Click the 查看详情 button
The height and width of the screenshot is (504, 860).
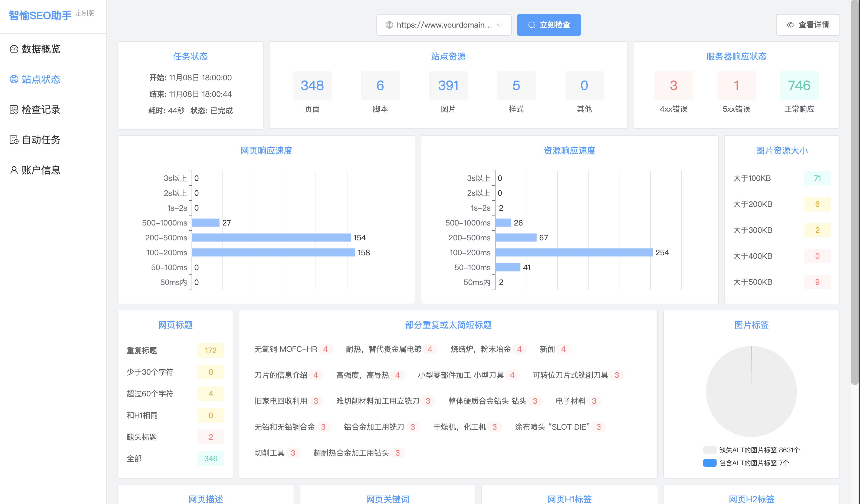pos(808,25)
